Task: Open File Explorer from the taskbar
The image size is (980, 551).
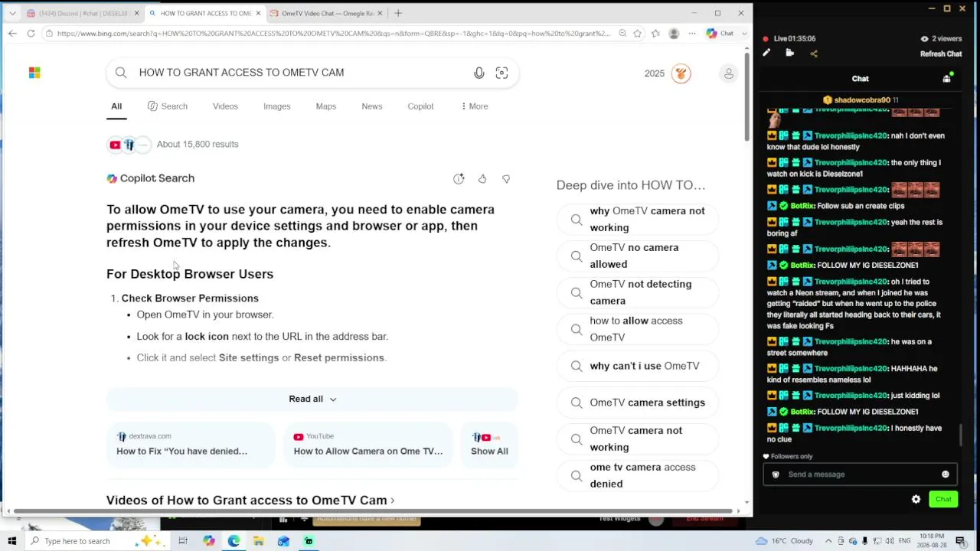Action: pyautogui.click(x=259, y=541)
